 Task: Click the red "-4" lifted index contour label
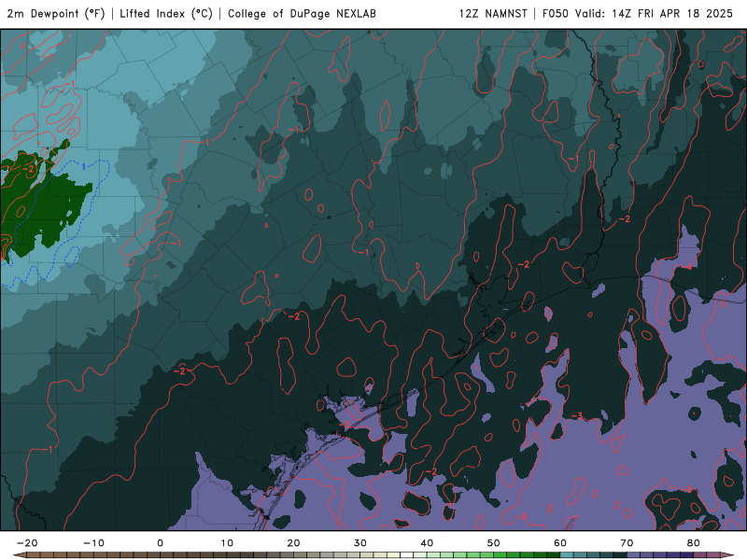pos(687,267)
